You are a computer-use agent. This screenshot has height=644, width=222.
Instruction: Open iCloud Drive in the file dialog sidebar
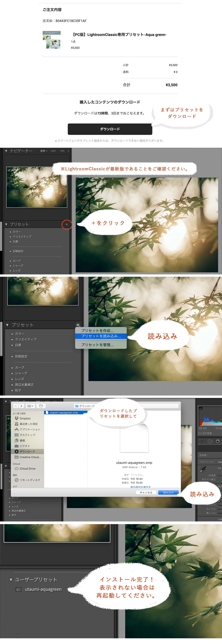pos(28,468)
